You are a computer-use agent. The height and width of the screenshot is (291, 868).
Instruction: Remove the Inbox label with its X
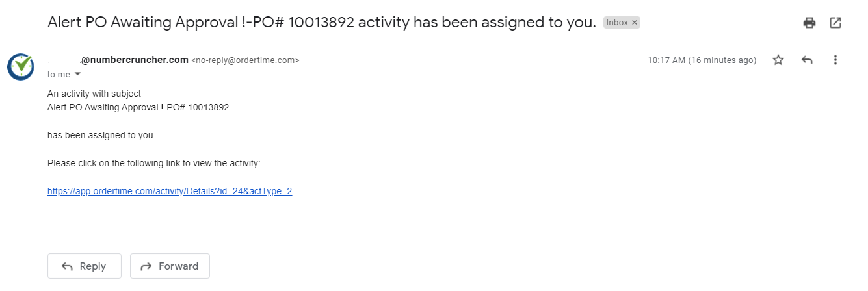click(x=635, y=22)
